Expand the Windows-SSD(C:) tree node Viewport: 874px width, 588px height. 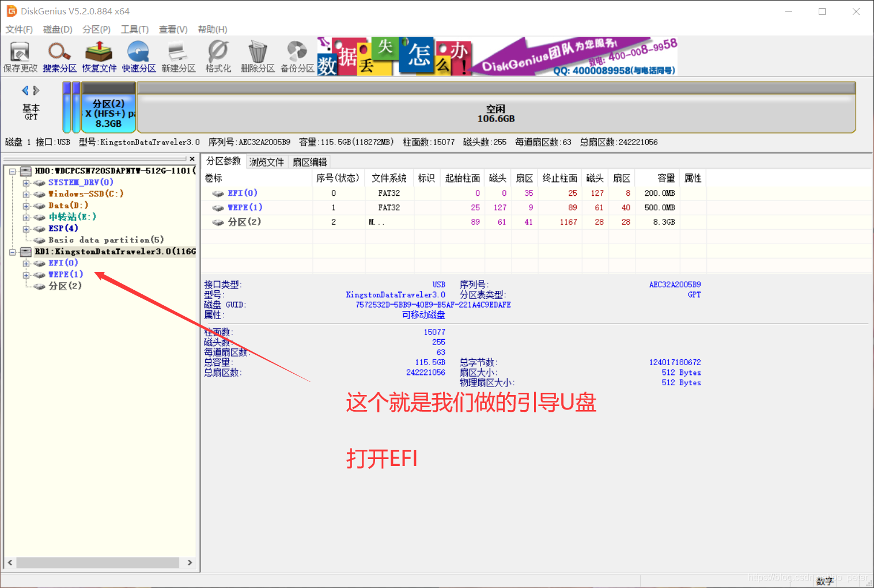coord(26,194)
